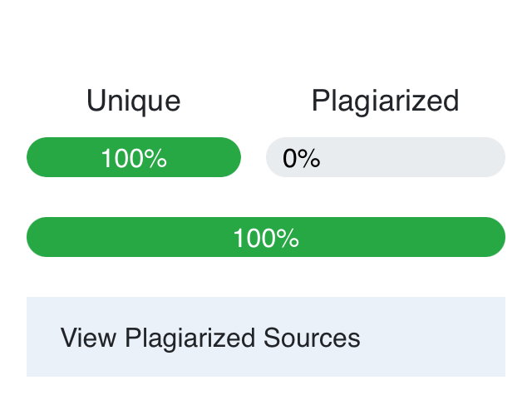Expand the plagiarized sources list section
This screenshot has height=415, width=532.
266,337
